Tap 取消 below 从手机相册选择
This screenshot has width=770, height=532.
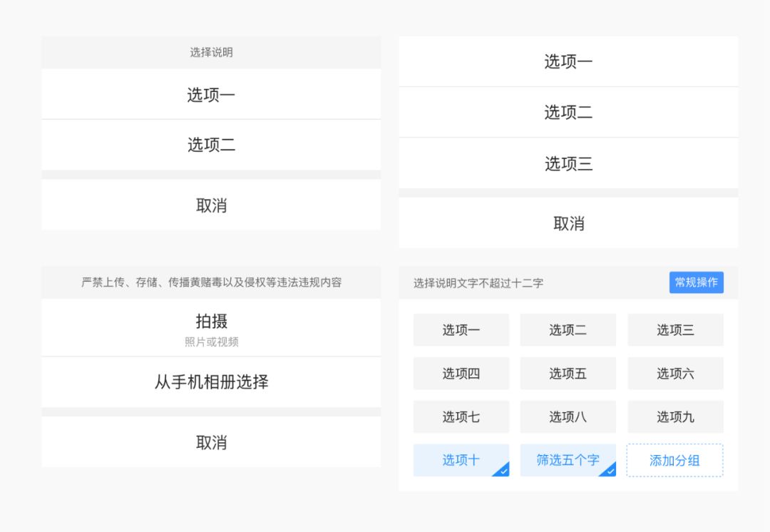(x=211, y=442)
